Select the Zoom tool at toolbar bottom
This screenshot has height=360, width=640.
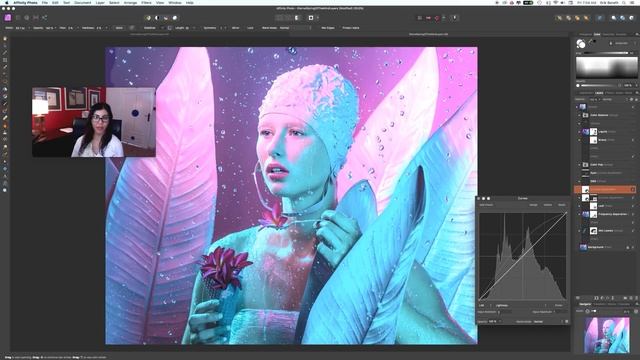pyautogui.click(x=5, y=190)
